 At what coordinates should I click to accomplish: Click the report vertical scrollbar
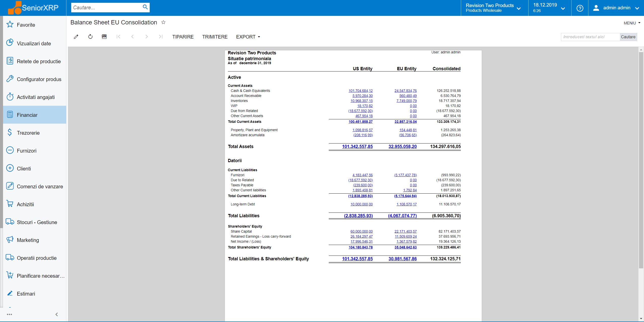641,160
